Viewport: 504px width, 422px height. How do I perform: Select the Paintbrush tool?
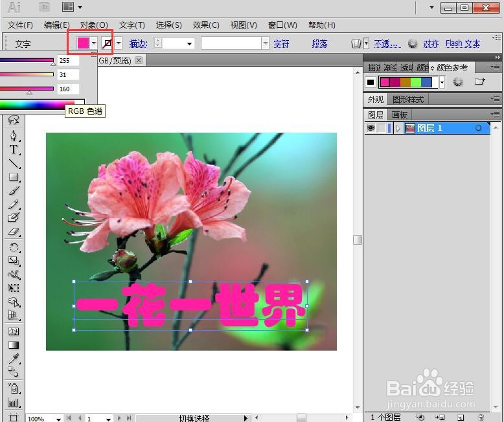pos(14,190)
